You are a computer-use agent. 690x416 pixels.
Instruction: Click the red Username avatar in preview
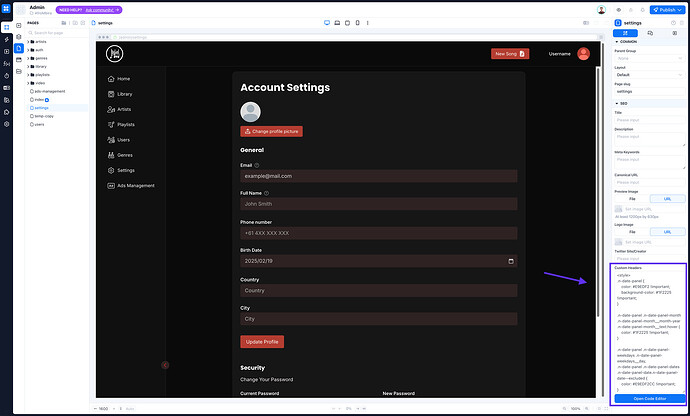pos(584,54)
